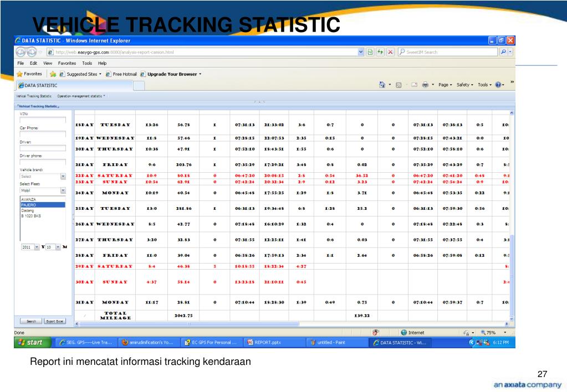The width and height of the screenshot is (567, 392).
Task: Open a new tab with the blank tab button
Action: (x=139, y=86)
